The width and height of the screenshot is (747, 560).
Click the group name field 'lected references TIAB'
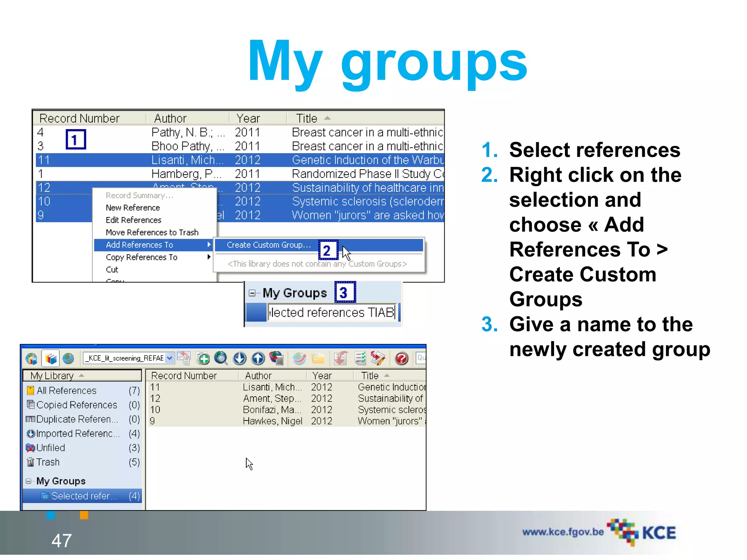pos(332,312)
